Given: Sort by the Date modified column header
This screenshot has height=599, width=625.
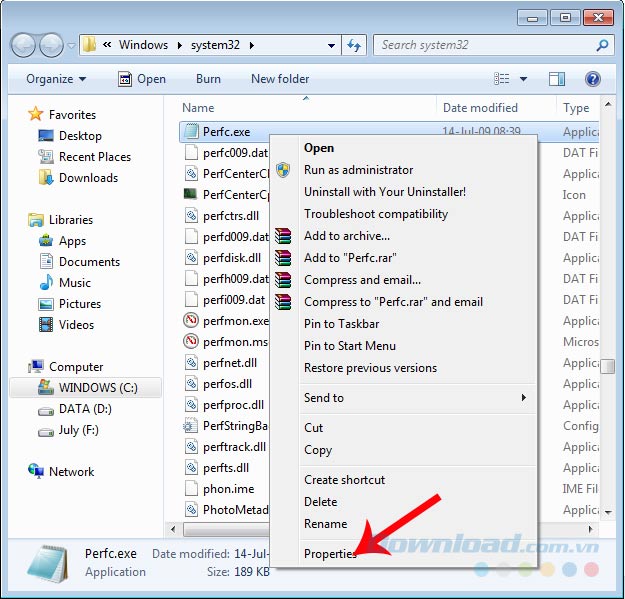Looking at the screenshot, I should (480, 108).
